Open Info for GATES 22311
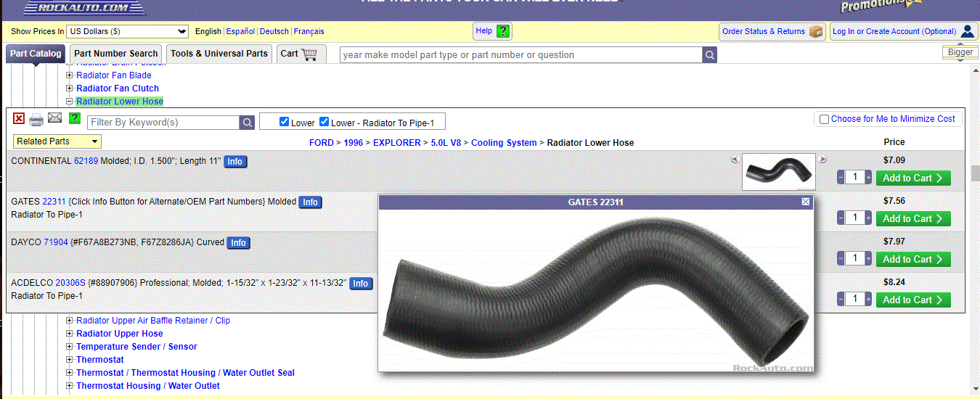Viewport: 980px width, 399px height. point(311,202)
